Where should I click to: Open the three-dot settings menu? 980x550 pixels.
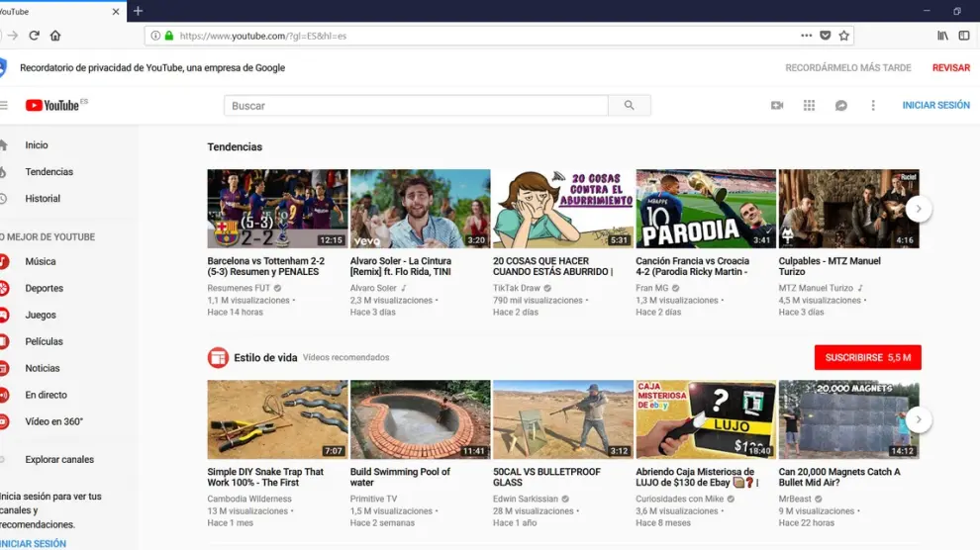[872, 106]
